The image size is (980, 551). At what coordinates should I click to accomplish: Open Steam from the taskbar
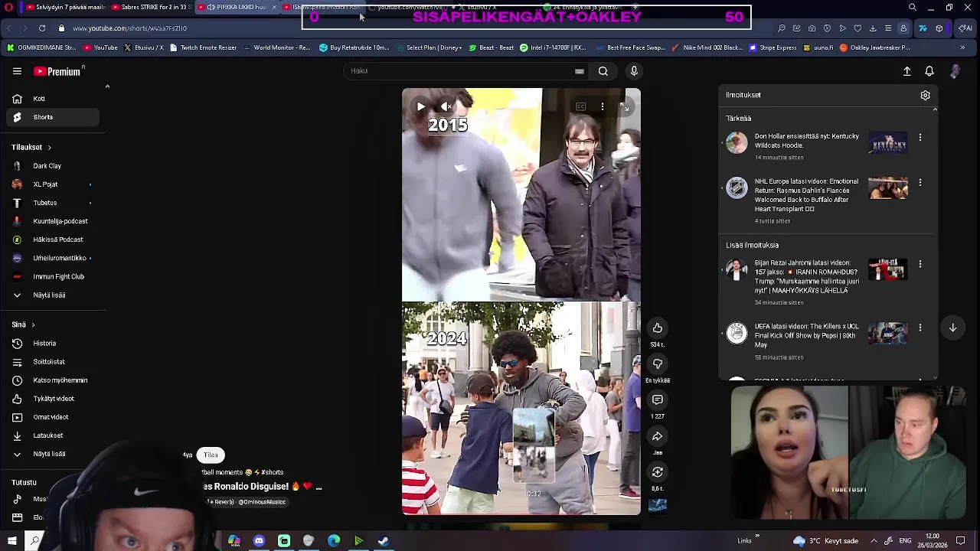click(x=384, y=541)
